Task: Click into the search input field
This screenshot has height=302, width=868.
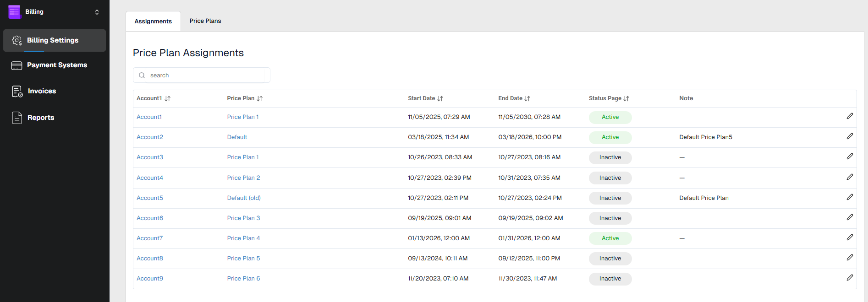Action: pyautogui.click(x=206, y=75)
